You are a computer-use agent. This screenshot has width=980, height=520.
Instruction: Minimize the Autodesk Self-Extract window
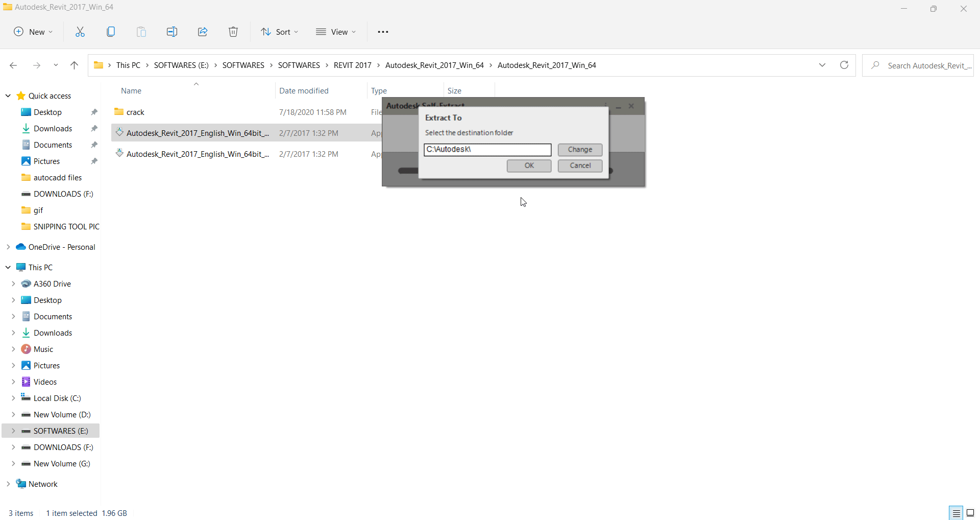coord(618,106)
